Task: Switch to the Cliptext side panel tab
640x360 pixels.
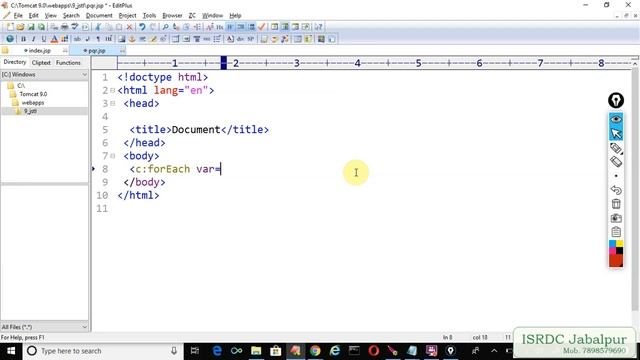Action: pyautogui.click(x=41, y=63)
